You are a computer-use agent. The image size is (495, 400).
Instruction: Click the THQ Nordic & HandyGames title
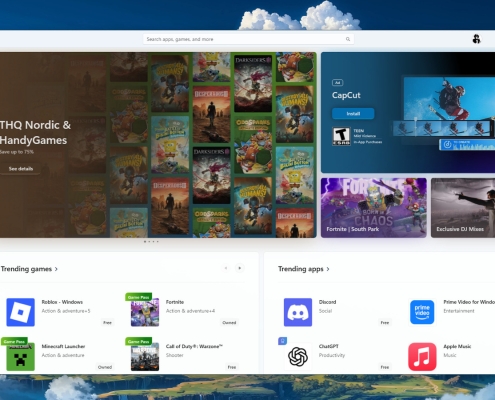pyautogui.click(x=35, y=133)
